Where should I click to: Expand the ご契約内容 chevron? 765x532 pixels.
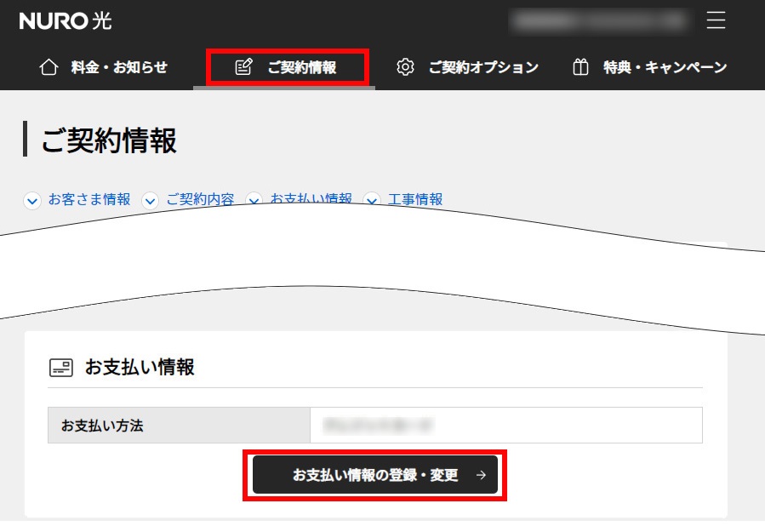150,201
